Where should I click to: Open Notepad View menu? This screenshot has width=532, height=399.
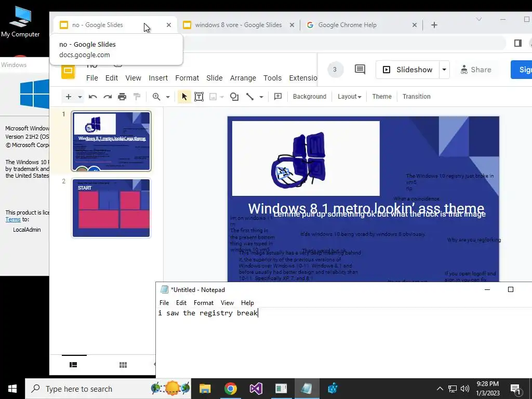point(227,303)
